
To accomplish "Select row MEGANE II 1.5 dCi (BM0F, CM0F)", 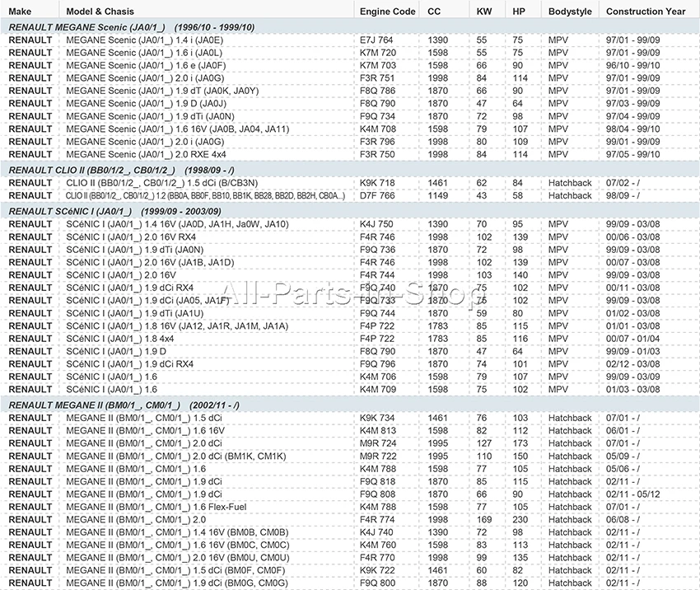I will (x=350, y=570).
